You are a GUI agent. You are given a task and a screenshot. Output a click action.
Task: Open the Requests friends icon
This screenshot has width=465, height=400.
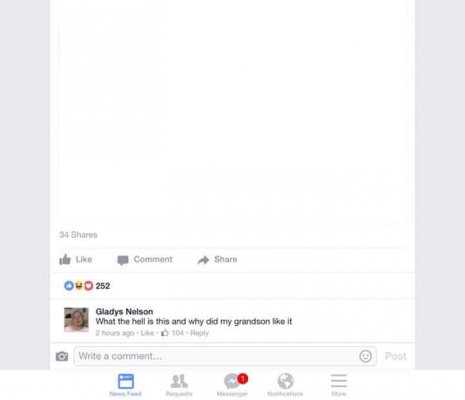point(179,385)
